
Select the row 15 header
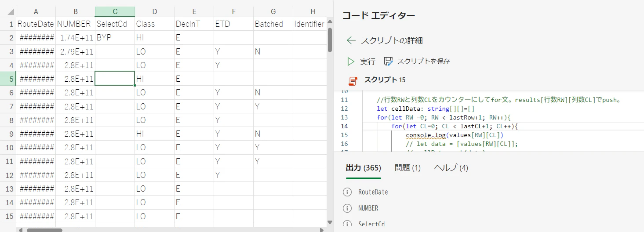pos(8,216)
